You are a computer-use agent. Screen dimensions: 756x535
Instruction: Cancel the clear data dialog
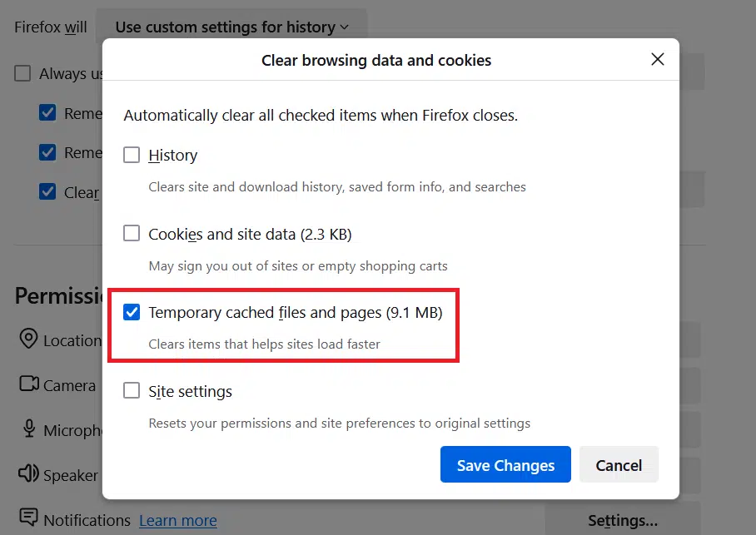[619, 465]
